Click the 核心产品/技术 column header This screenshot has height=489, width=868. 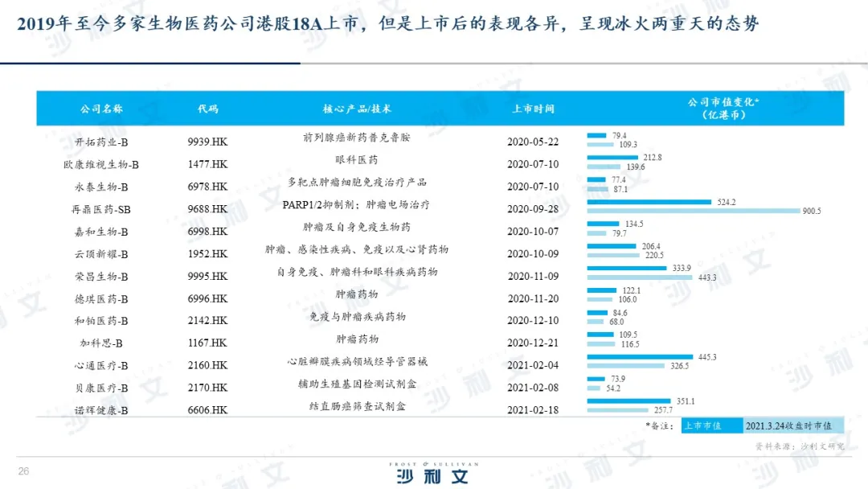357,109
